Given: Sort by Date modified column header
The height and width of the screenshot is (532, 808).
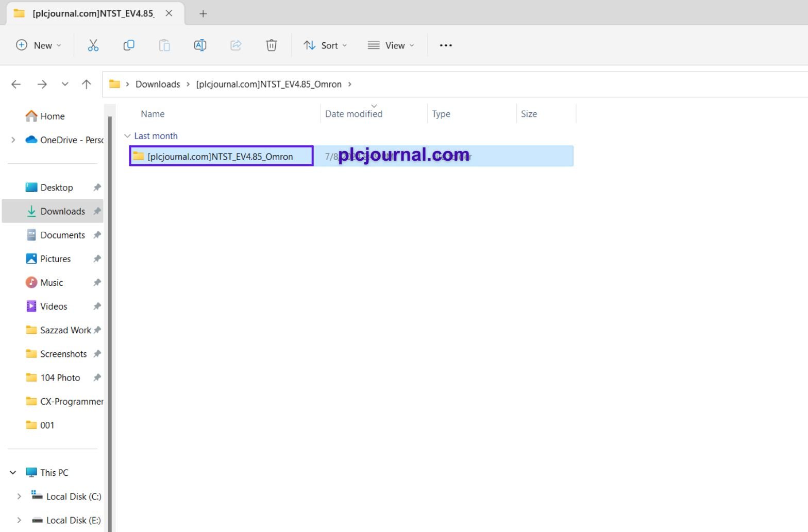Looking at the screenshot, I should tap(353, 114).
